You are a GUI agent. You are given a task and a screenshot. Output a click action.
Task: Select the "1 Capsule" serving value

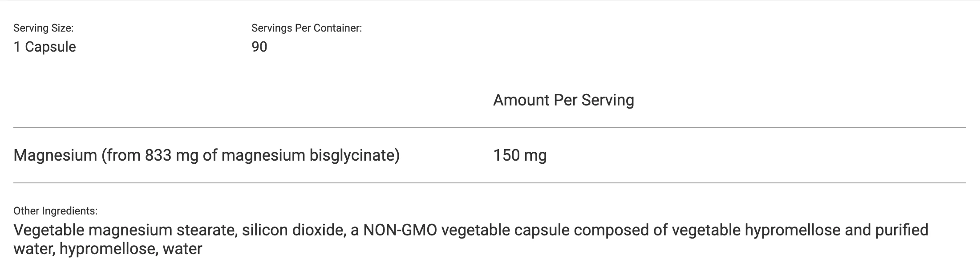(45, 47)
